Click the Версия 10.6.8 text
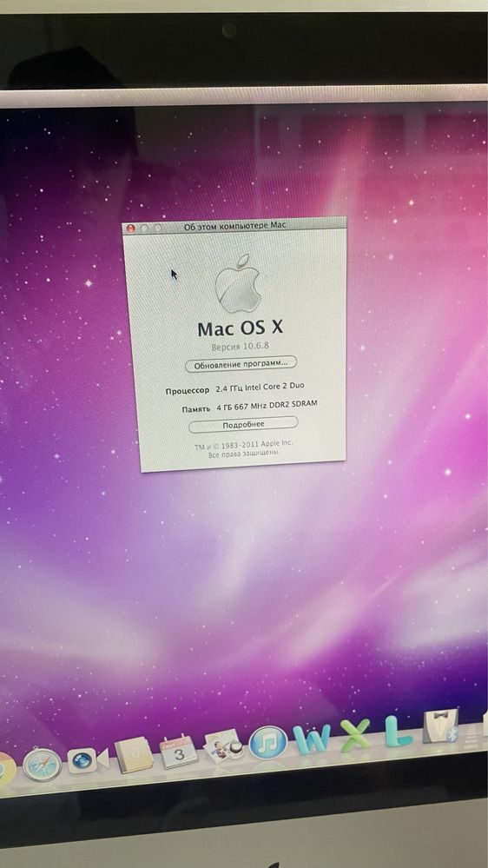This screenshot has height=868, width=488. point(241,347)
